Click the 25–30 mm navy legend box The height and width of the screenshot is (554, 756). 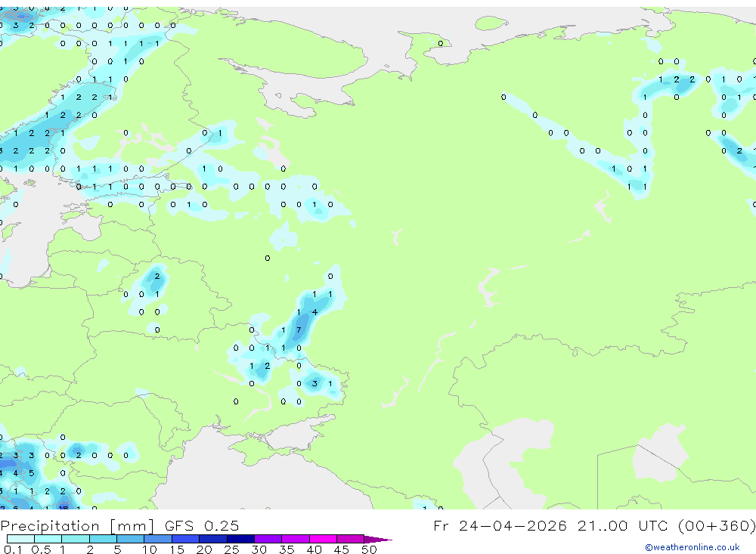tap(240, 539)
